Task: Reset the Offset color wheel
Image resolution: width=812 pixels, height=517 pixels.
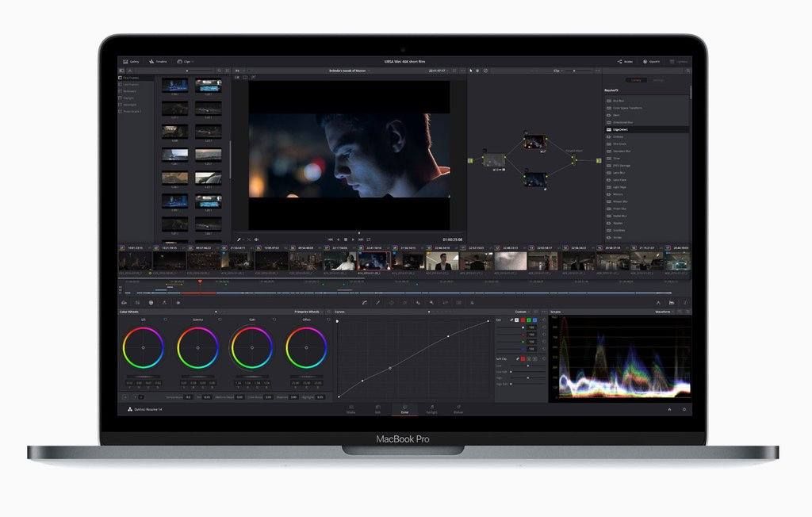Action: click(328, 320)
